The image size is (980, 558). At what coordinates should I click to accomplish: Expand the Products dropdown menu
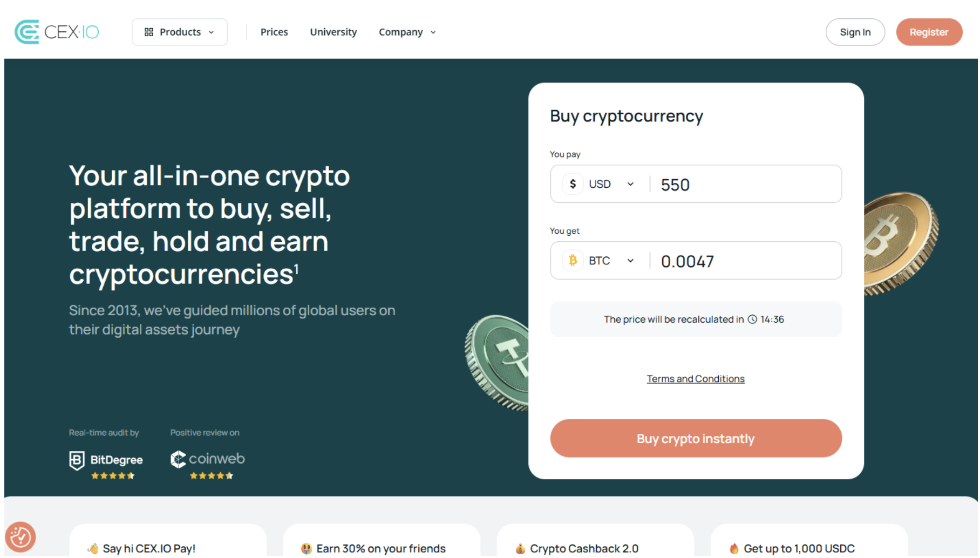[180, 32]
